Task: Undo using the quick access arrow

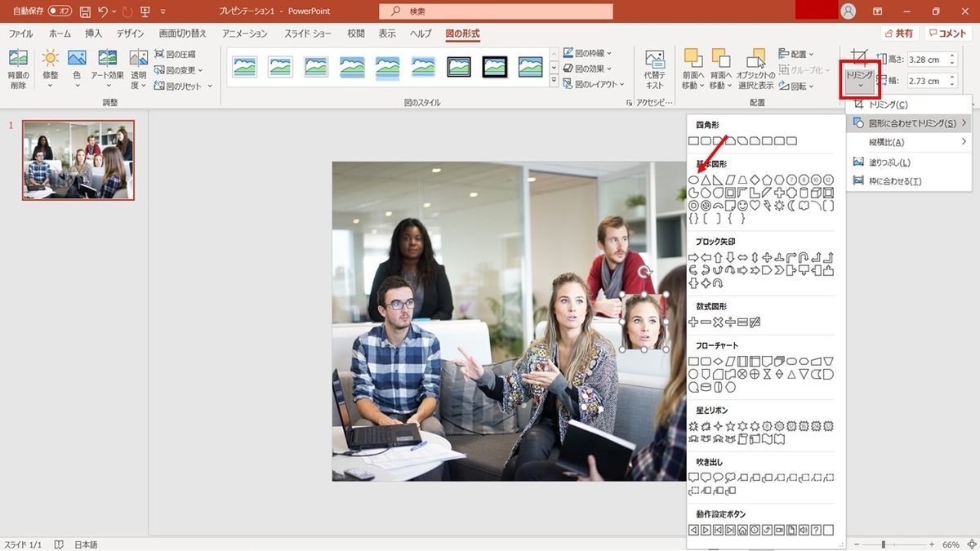Action: 103,11
